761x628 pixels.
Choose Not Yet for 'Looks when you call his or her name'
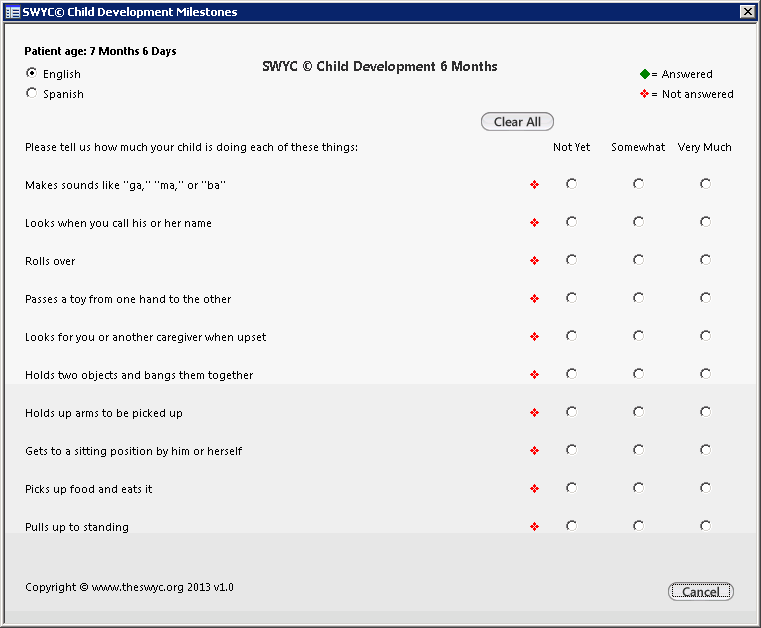[571, 222]
